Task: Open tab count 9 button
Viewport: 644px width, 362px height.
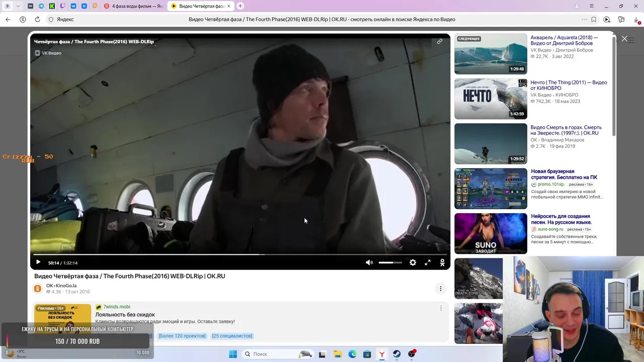Action: point(8,6)
